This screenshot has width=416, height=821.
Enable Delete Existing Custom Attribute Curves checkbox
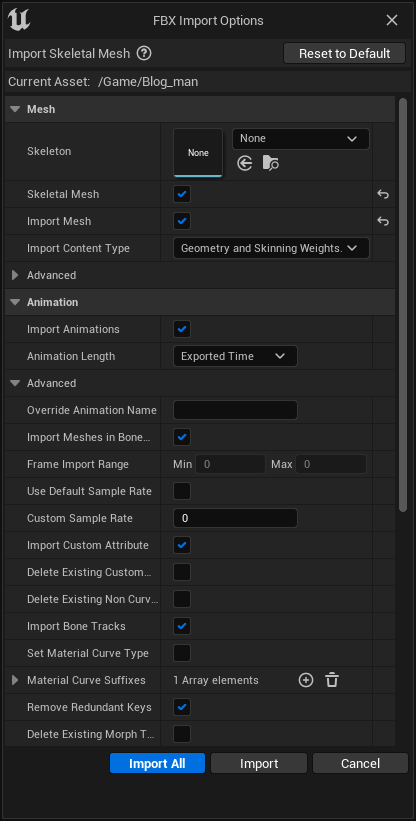182,572
